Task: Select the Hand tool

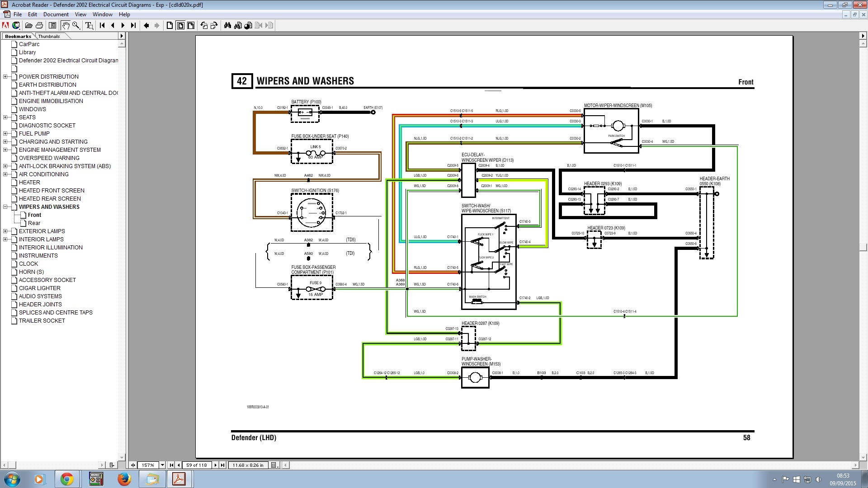Action: [x=66, y=26]
